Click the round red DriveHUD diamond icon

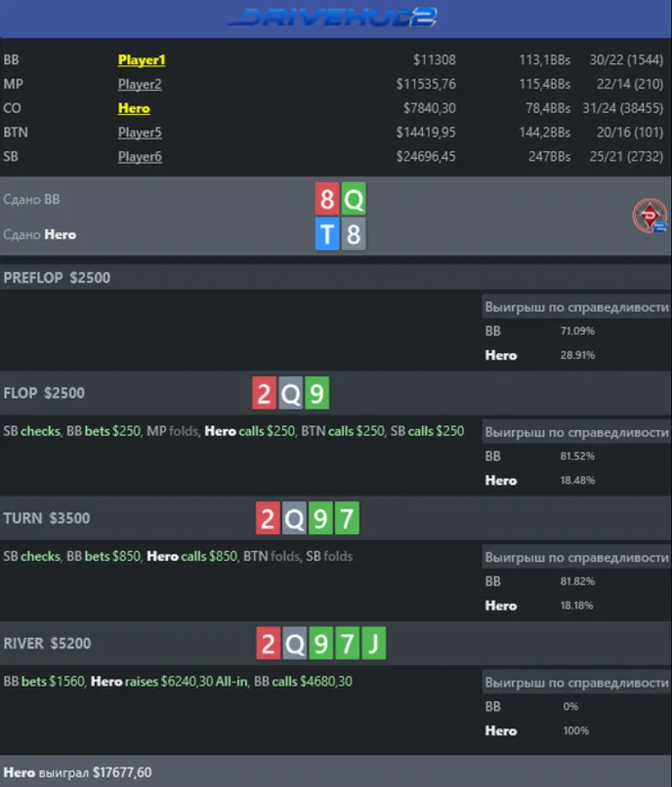[649, 217]
